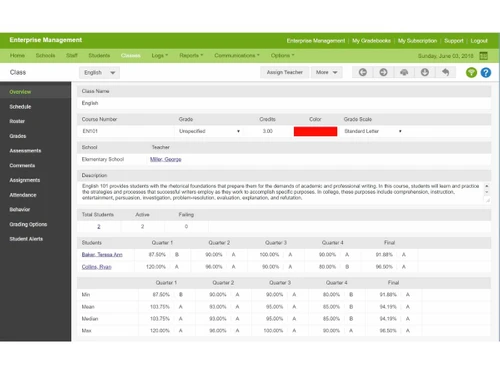The width and height of the screenshot is (500, 375).
Task: Open the Collins, Ryan student link
Action: click(96, 267)
